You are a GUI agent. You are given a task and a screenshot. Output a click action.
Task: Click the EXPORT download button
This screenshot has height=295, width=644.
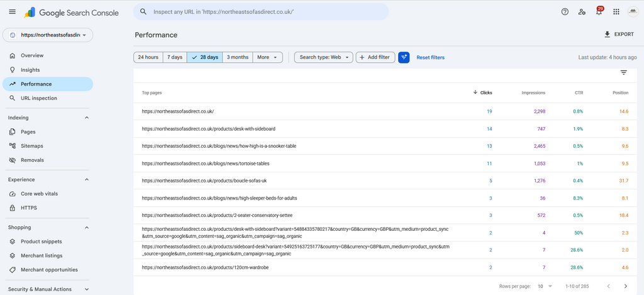pos(619,35)
